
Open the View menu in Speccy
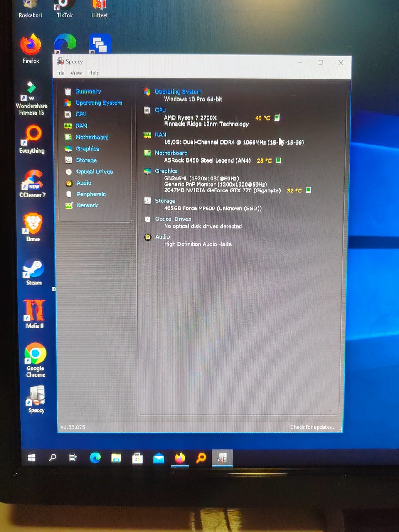click(76, 73)
